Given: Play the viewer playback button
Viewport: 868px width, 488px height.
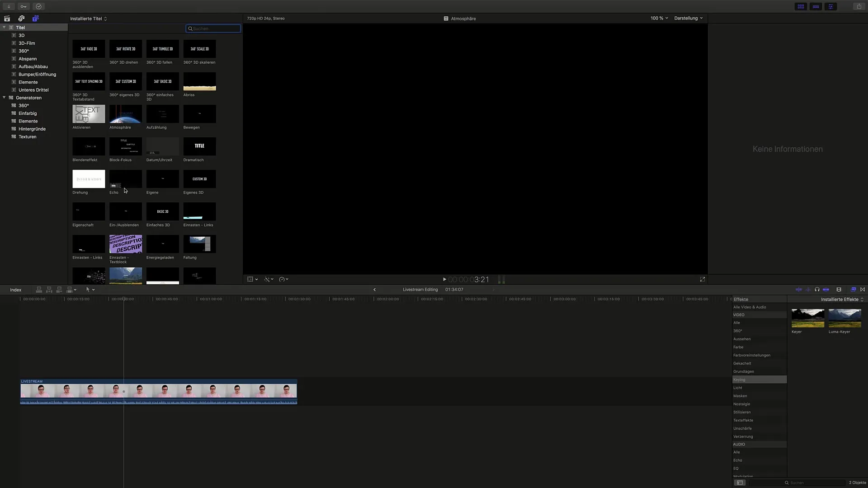Looking at the screenshot, I should pos(444,280).
